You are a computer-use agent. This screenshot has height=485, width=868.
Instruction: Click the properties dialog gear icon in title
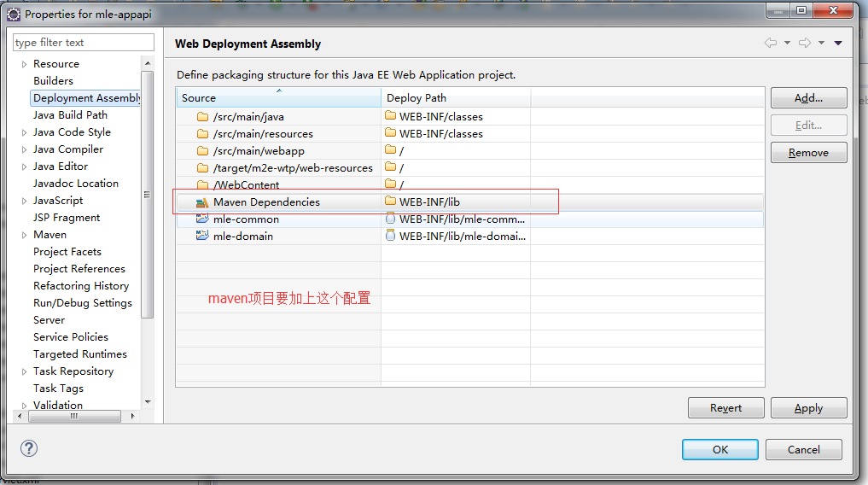click(14, 15)
